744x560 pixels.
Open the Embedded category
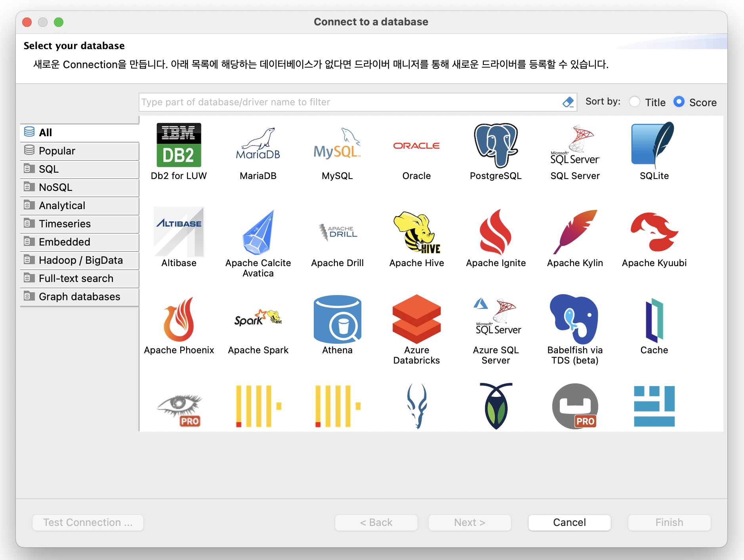80,242
